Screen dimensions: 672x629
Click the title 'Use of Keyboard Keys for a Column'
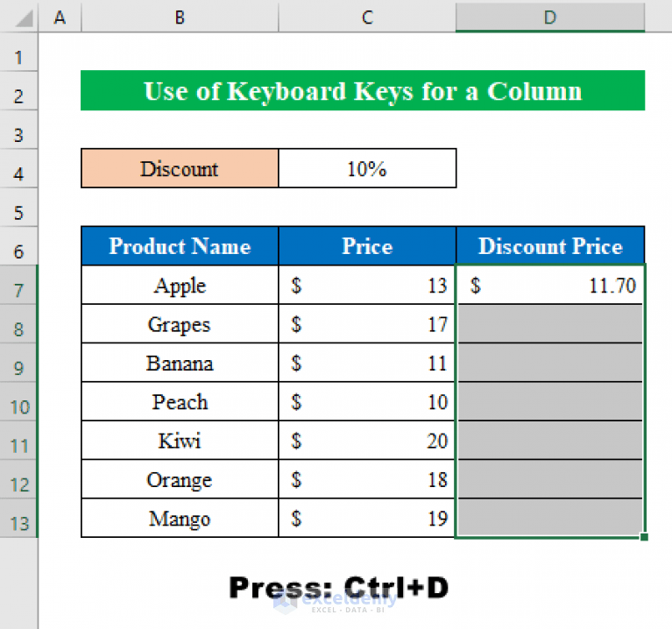coord(363,90)
